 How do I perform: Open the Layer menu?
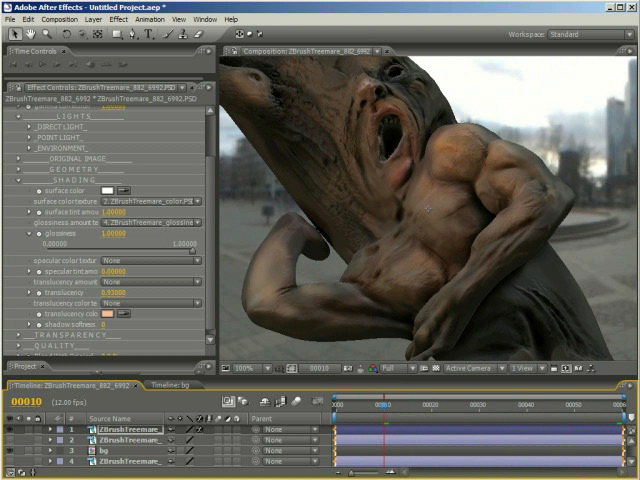pyautogui.click(x=93, y=19)
